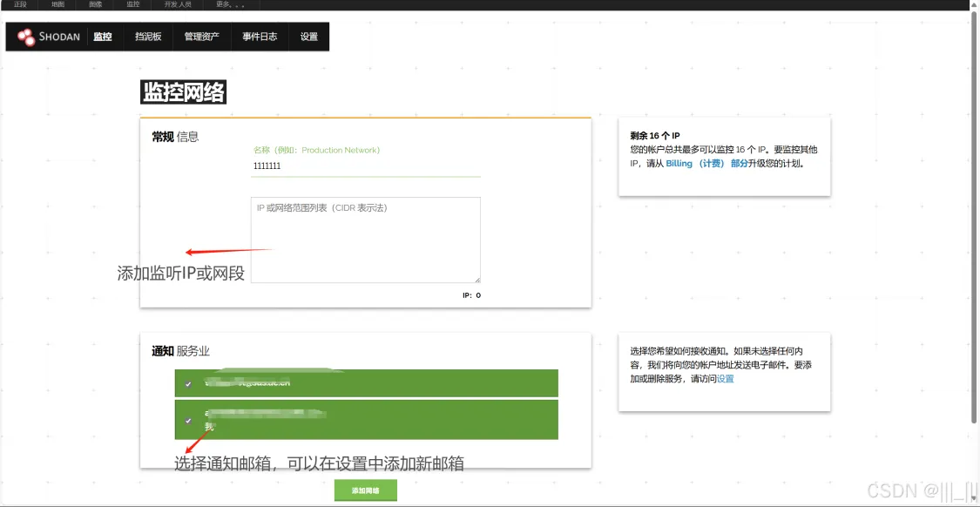Viewport: 980px width, 507px height.
Task: Click the blue 设置 link in notification help
Action: [x=725, y=379]
